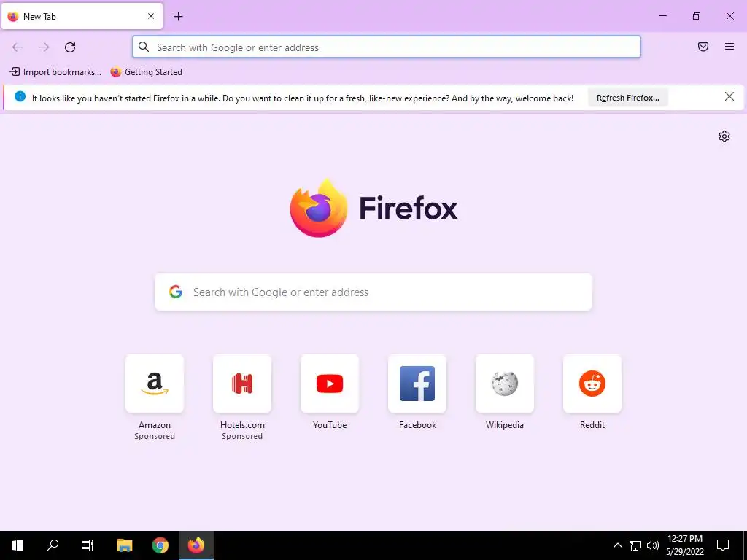Click the Hotels.com label text
The image size is (747, 560).
point(242,425)
